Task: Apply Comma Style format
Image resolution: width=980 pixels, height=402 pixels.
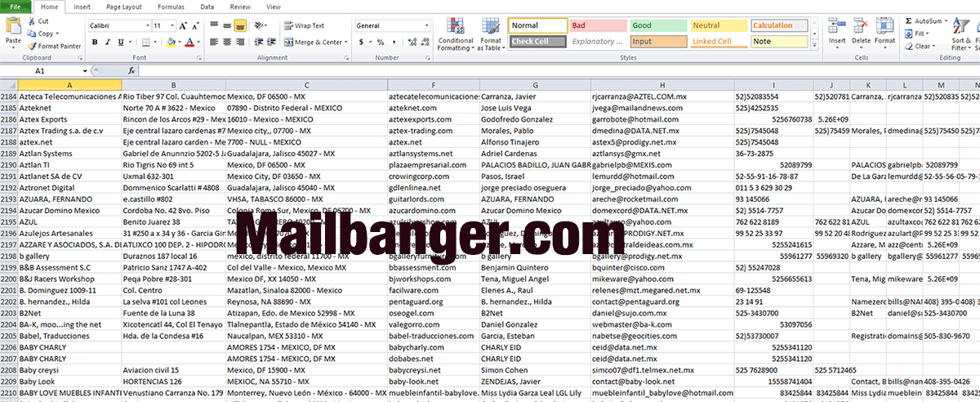Action: point(393,42)
